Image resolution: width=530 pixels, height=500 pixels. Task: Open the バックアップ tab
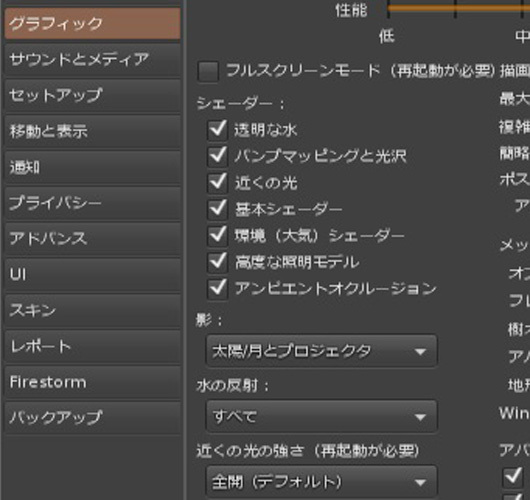pos(92,418)
